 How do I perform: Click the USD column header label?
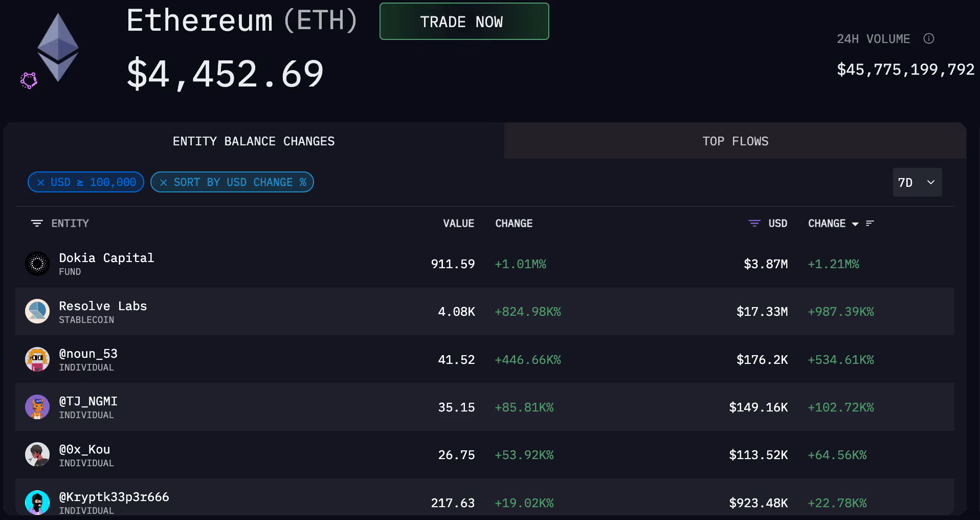777,223
